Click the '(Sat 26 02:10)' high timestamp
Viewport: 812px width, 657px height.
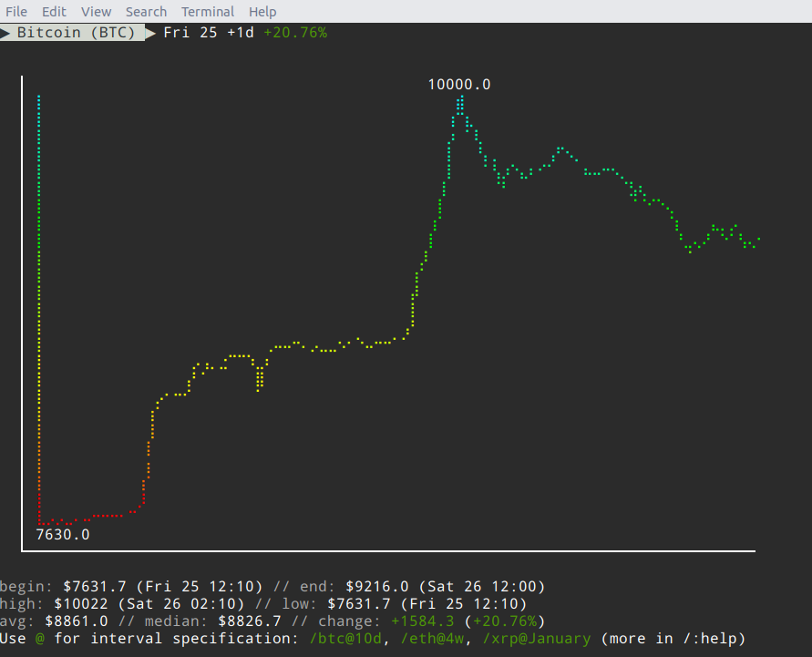[181, 603]
